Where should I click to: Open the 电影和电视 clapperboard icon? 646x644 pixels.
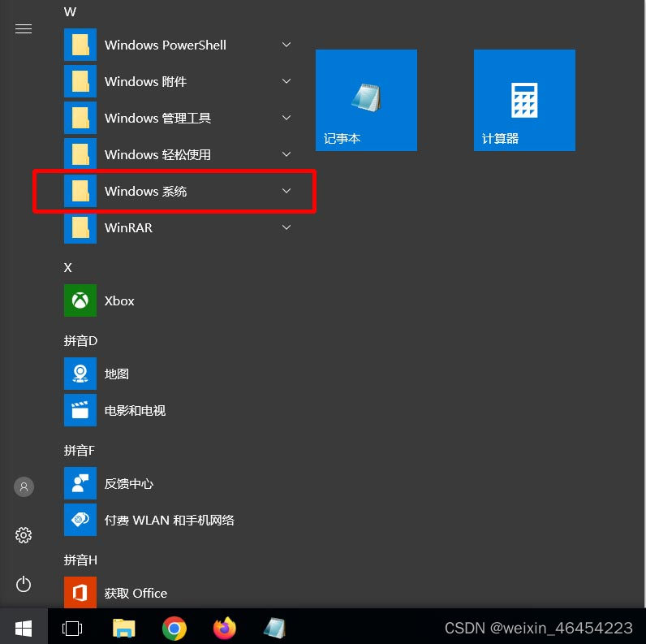point(80,410)
